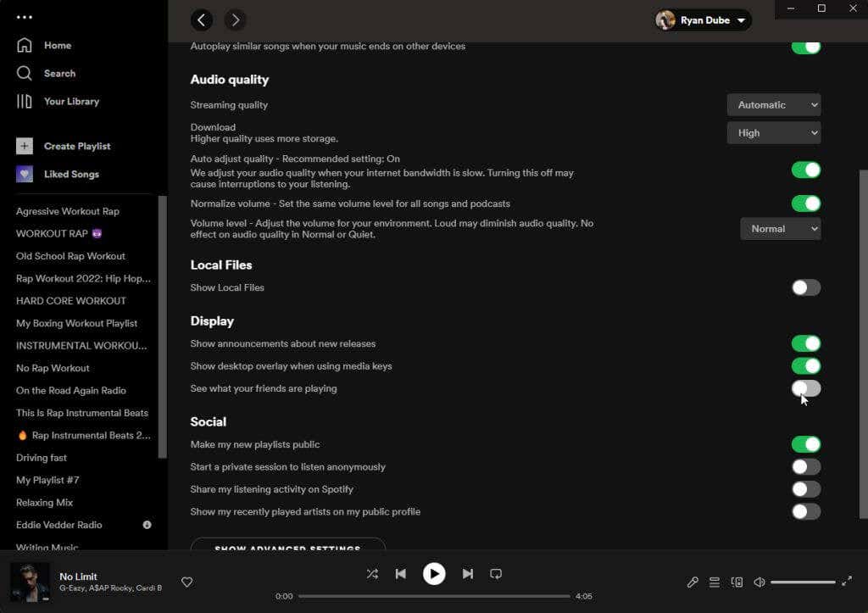Open the Relaxing Mix playlist
The width and height of the screenshot is (868, 613).
[x=44, y=503]
